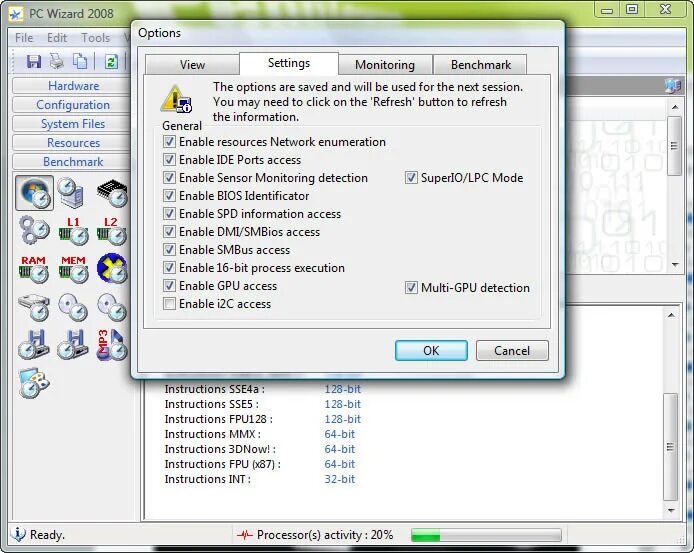Viewport: 694px width, 553px height.
Task: Select the H drive benchmark icon under hard disk icon
Action: 34,344
